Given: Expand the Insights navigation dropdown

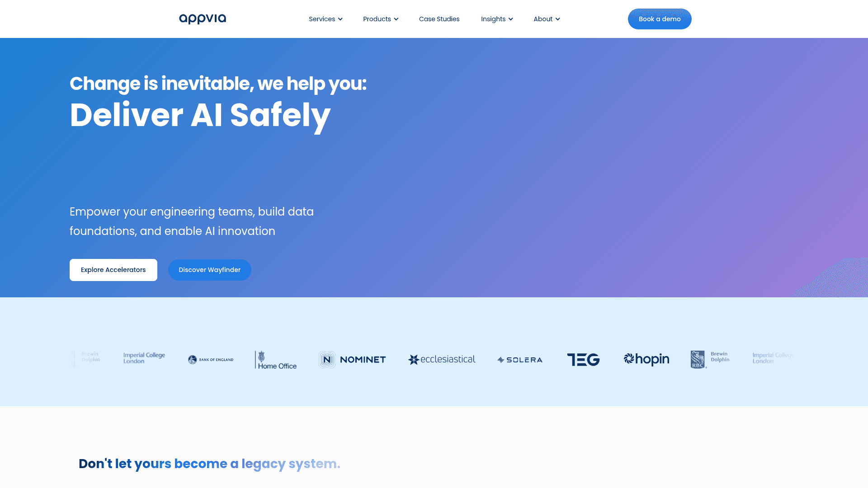Looking at the screenshot, I should click(496, 19).
